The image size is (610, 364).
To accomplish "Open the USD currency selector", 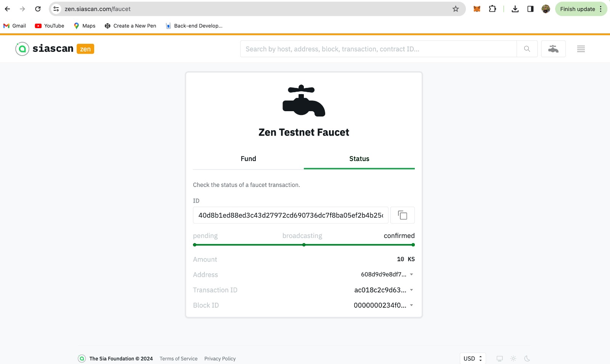I will [473, 359].
